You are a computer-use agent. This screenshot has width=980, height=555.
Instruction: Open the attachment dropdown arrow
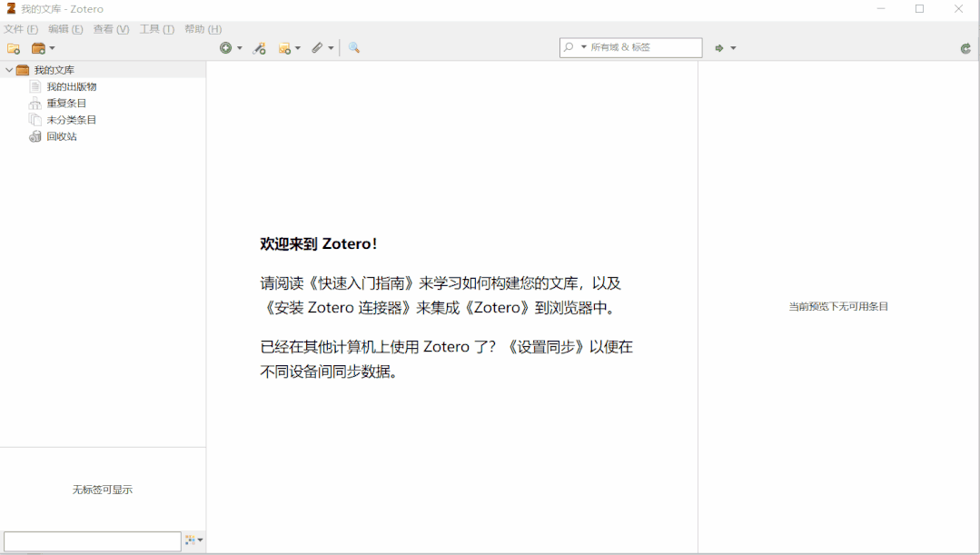point(330,48)
